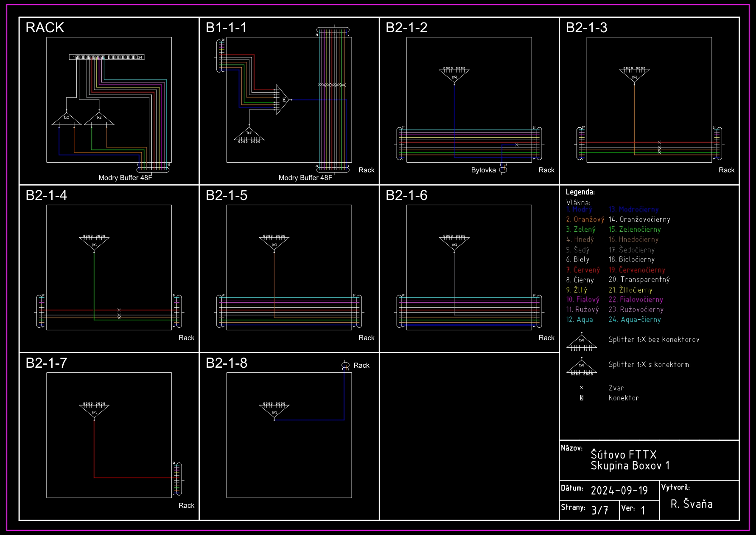The height and width of the screenshot is (535, 756).
Task: Click the author name R. Švaňa
Action: point(692,504)
